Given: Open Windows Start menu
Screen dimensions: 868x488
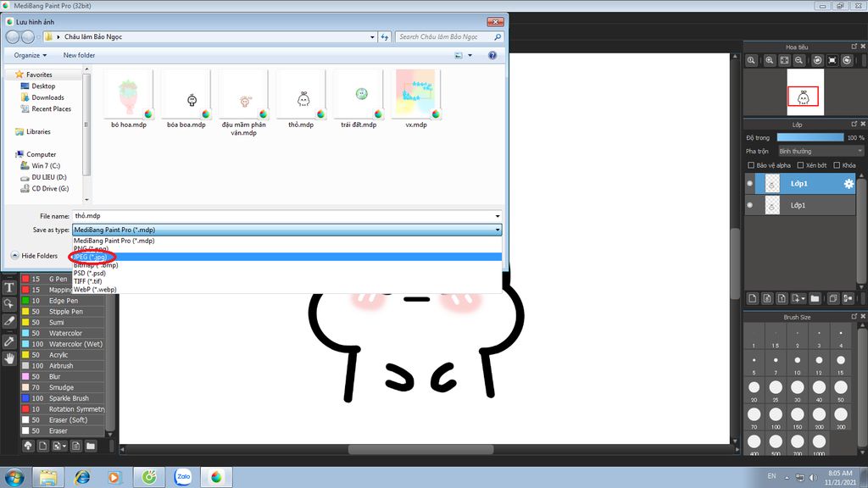Looking at the screenshot, I should (14, 477).
